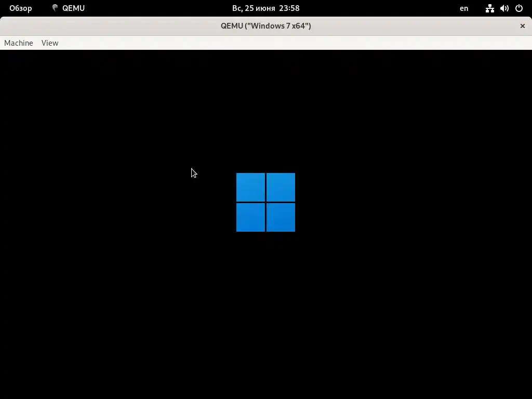Click the Windows logo in the VM display
The height and width of the screenshot is (399, 532).
click(265, 202)
